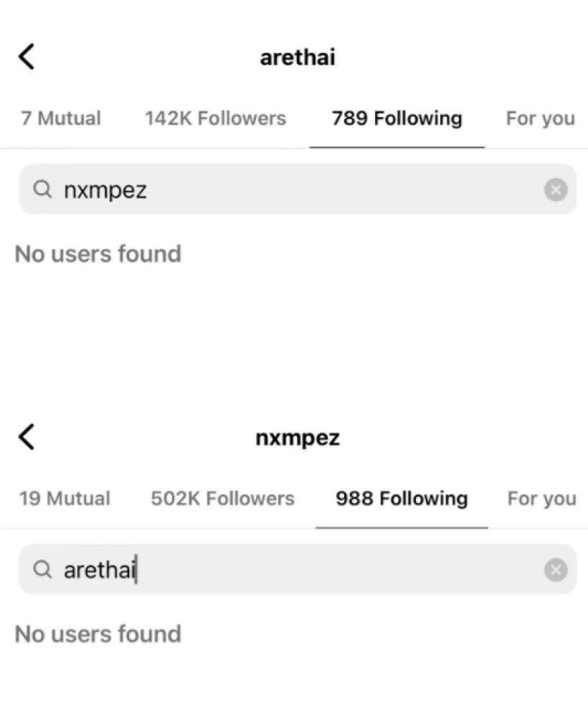Click magnifier icon beside the "nxmpez" query

click(43, 189)
